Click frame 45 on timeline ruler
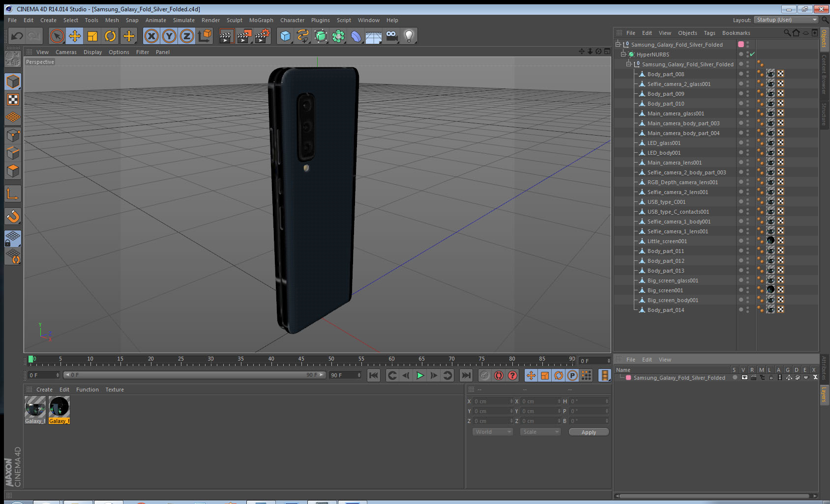This screenshot has width=830, height=504. (301, 360)
